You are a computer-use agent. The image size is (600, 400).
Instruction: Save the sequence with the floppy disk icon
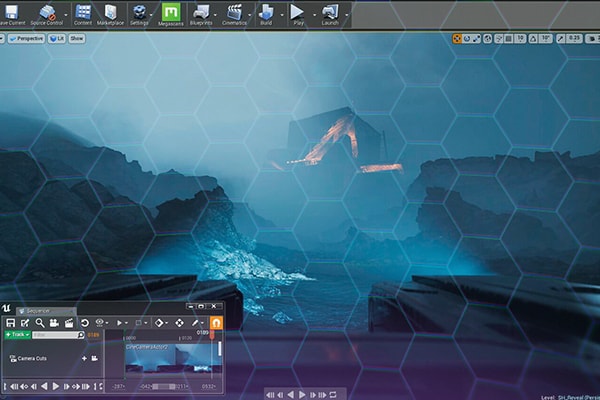[10, 323]
